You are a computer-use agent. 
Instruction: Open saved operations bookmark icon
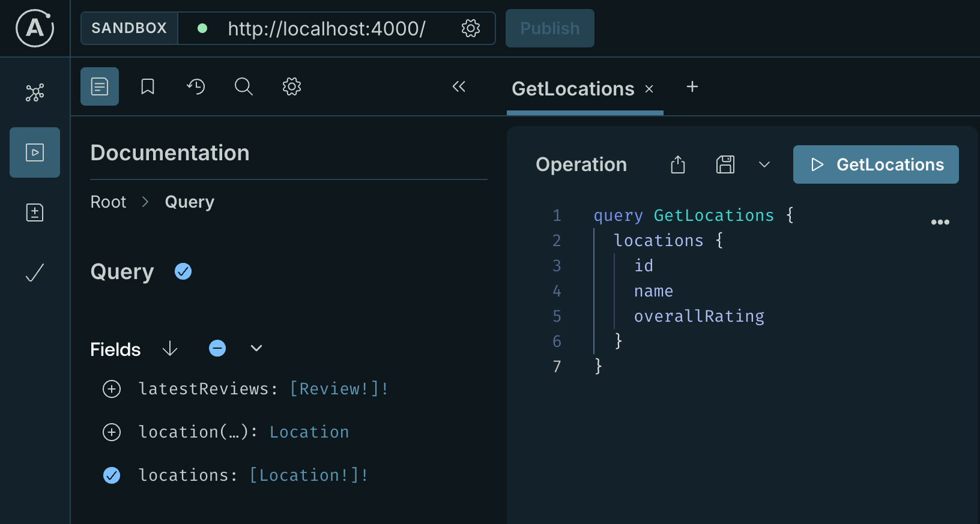(x=148, y=86)
